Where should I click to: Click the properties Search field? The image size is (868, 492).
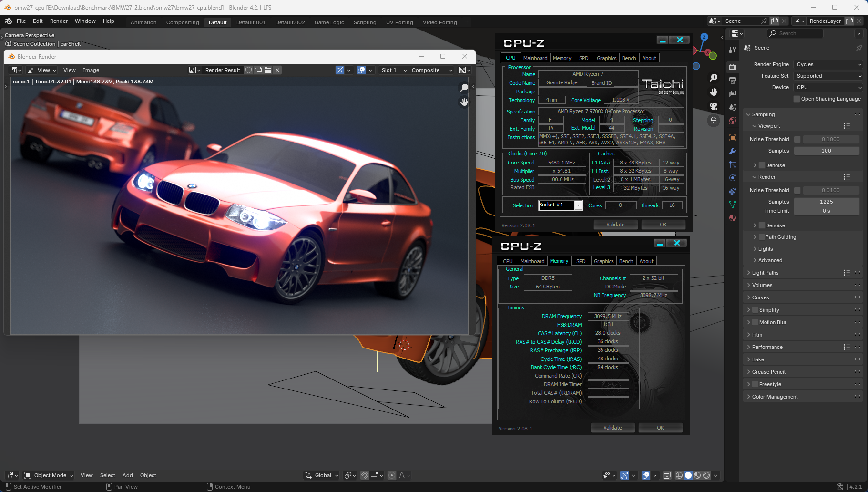point(795,33)
